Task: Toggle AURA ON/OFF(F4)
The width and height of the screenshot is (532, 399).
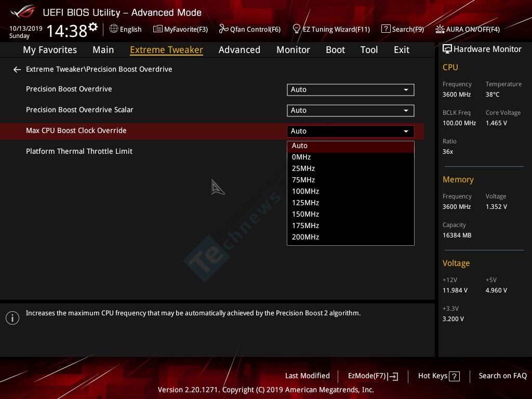Action: [473, 30]
